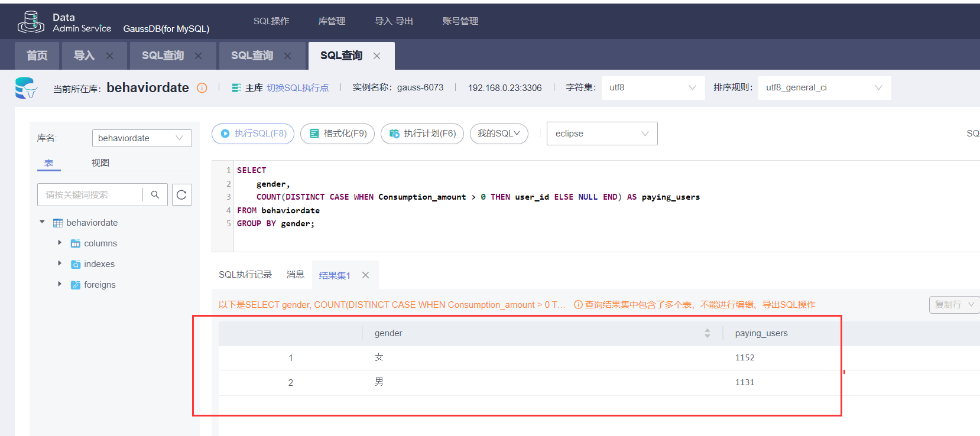The height and width of the screenshot is (436, 980).
Task: Open the 库管理 menu
Action: coord(332,21)
